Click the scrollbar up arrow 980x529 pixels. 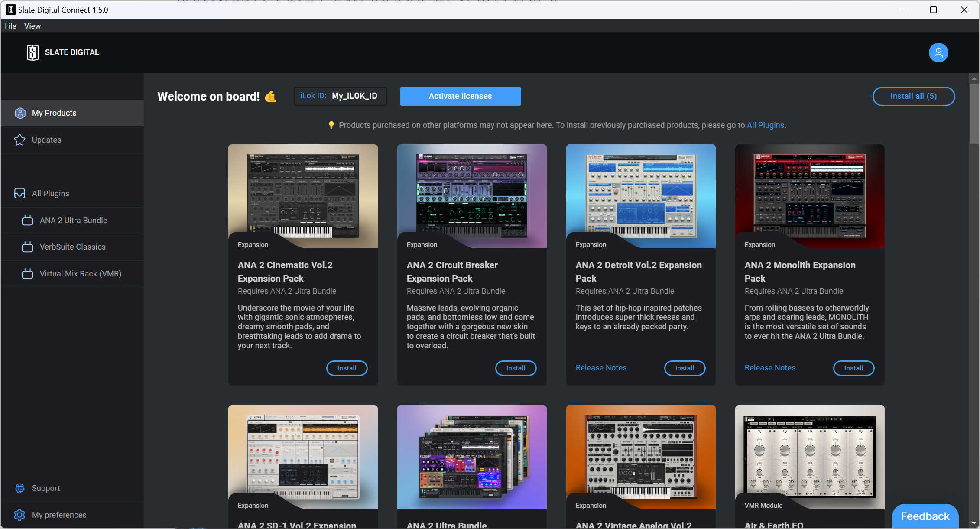974,78
